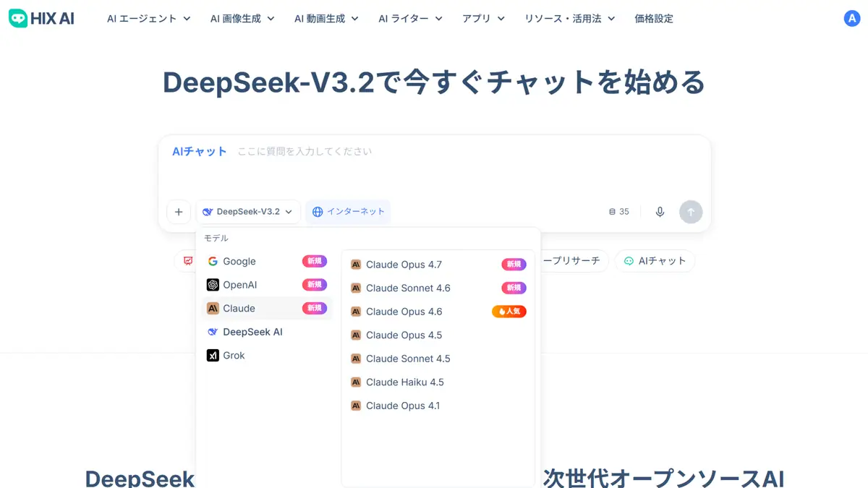Open the 価格設定 pricing link
This screenshot has height=488, width=868.
654,19
